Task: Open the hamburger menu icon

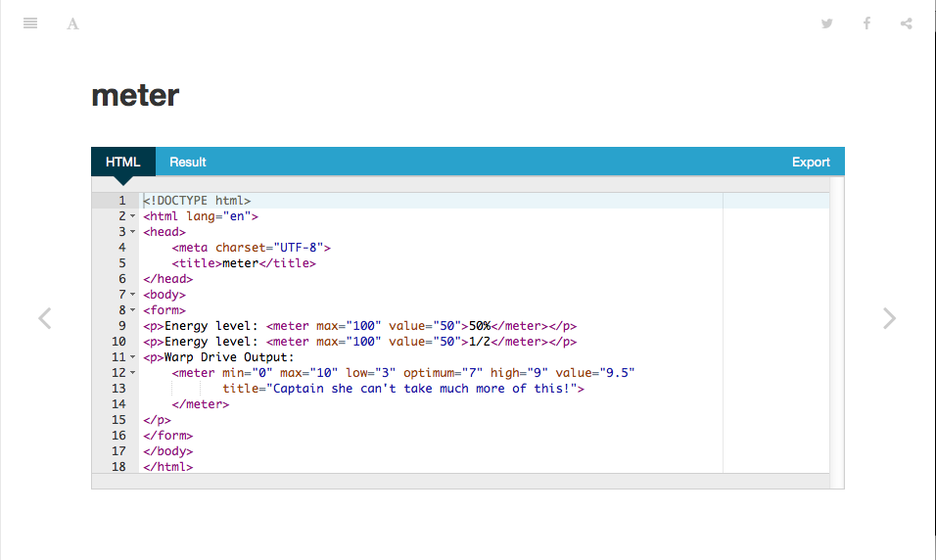Action: (30, 23)
